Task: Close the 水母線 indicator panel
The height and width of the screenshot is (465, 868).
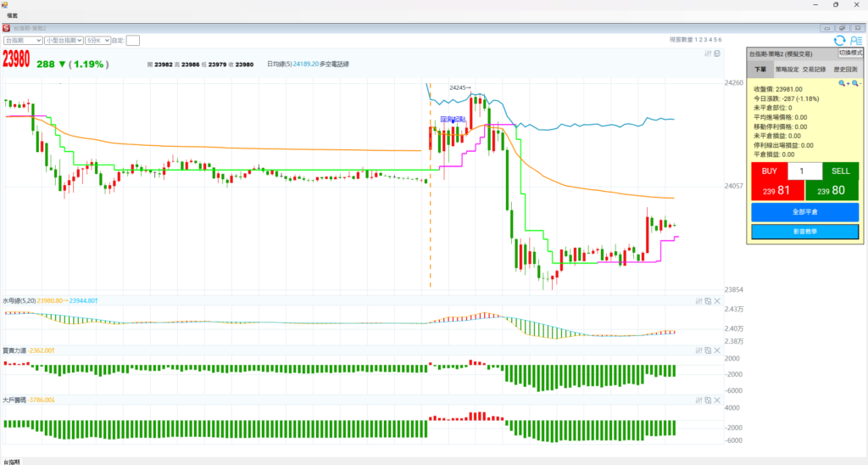Action: click(717, 301)
